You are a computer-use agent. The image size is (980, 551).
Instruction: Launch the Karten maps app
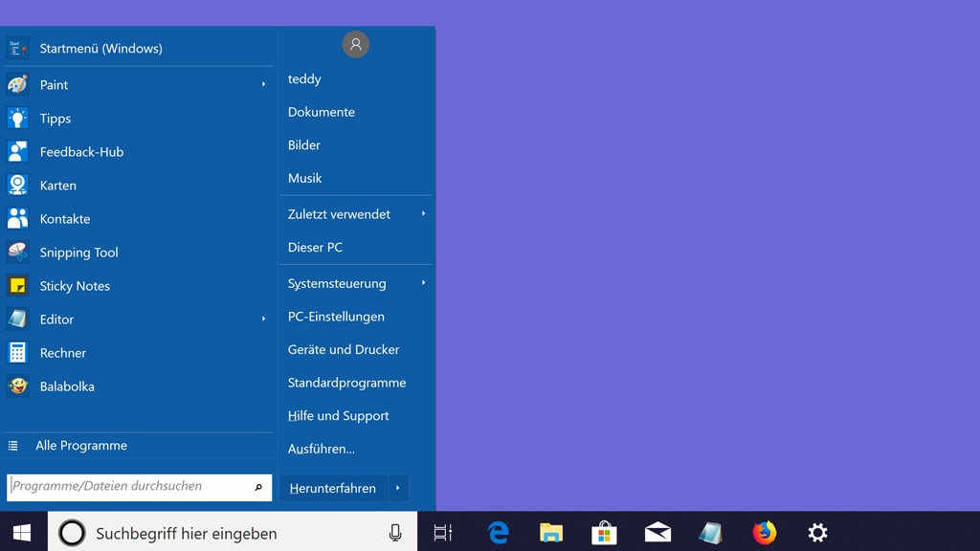57,185
